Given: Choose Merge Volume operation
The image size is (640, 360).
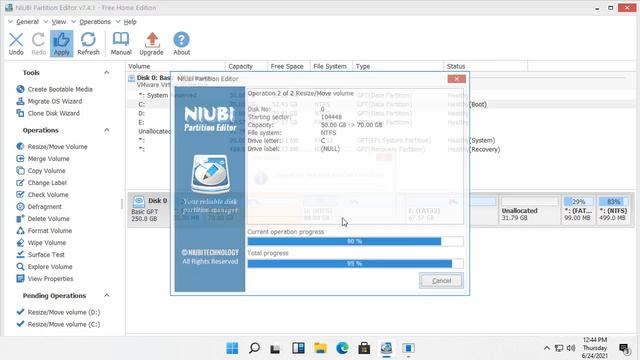Looking at the screenshot, I should tap(43, 158).
